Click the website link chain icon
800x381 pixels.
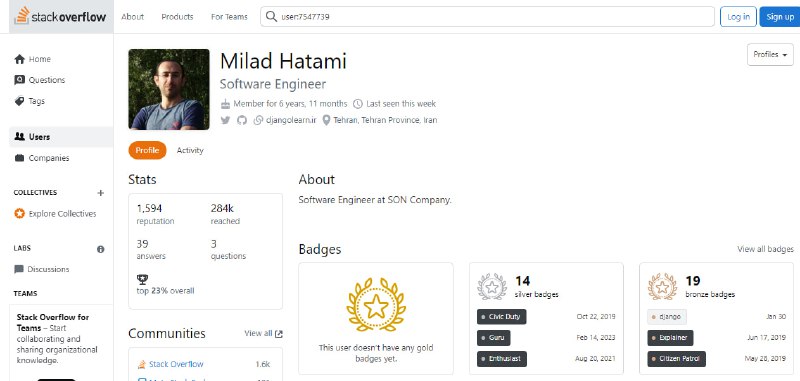coord(258,120)
